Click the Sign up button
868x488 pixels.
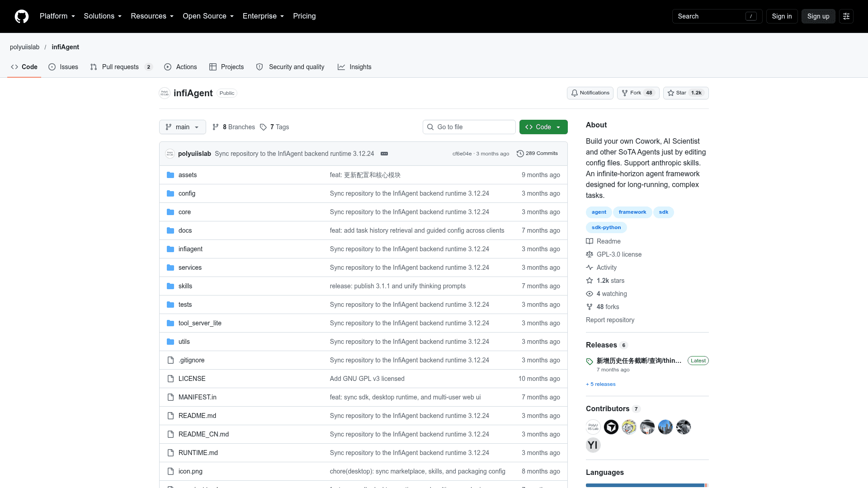point(818,16)
